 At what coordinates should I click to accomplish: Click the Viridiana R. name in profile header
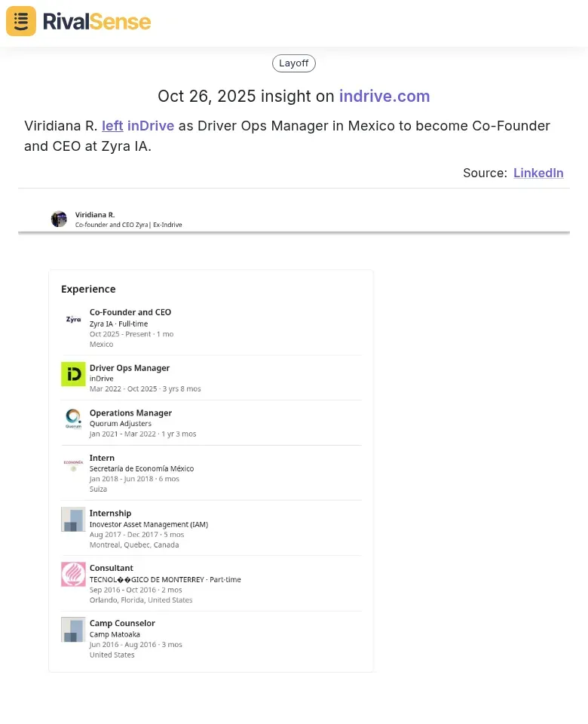pos(95,215)
